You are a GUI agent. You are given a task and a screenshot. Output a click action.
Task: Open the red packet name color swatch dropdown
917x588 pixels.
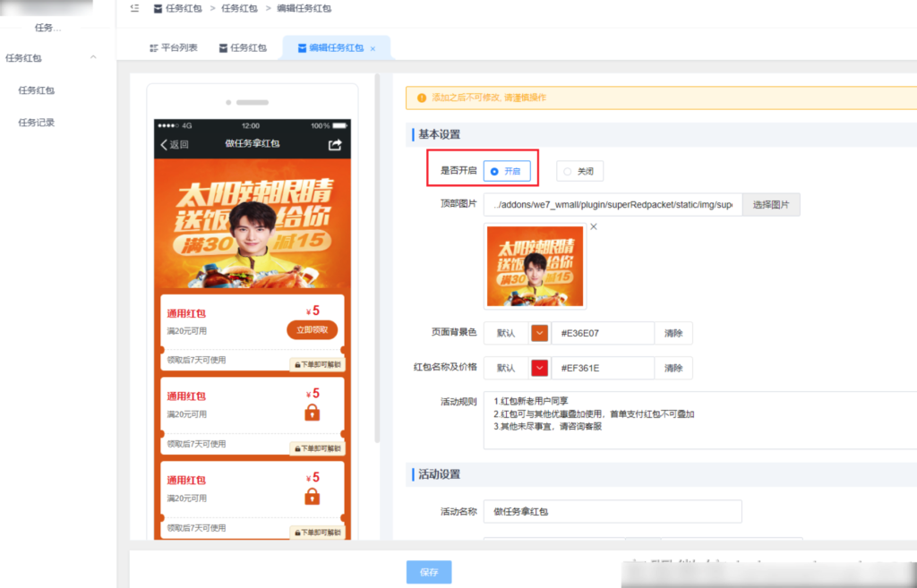point(539,368)
